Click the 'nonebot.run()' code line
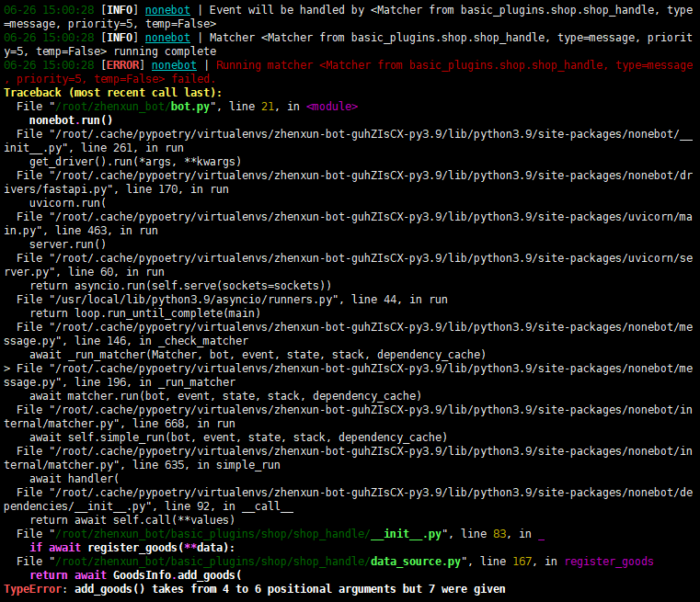700x602 pixels. click(x=71, y=120)
